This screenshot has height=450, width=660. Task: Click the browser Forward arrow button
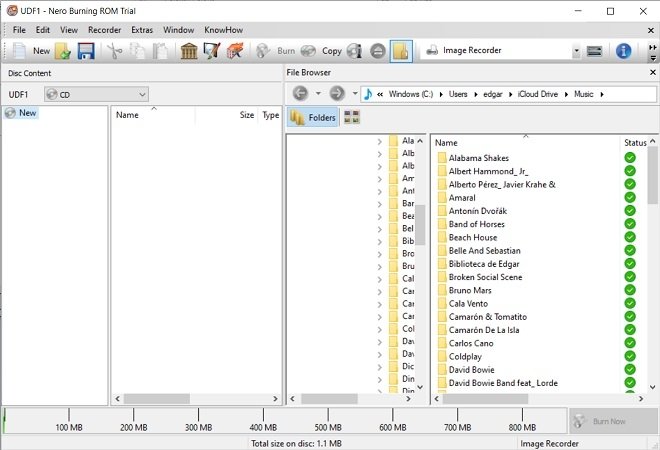pyautogui.click(x=337, y=93)
